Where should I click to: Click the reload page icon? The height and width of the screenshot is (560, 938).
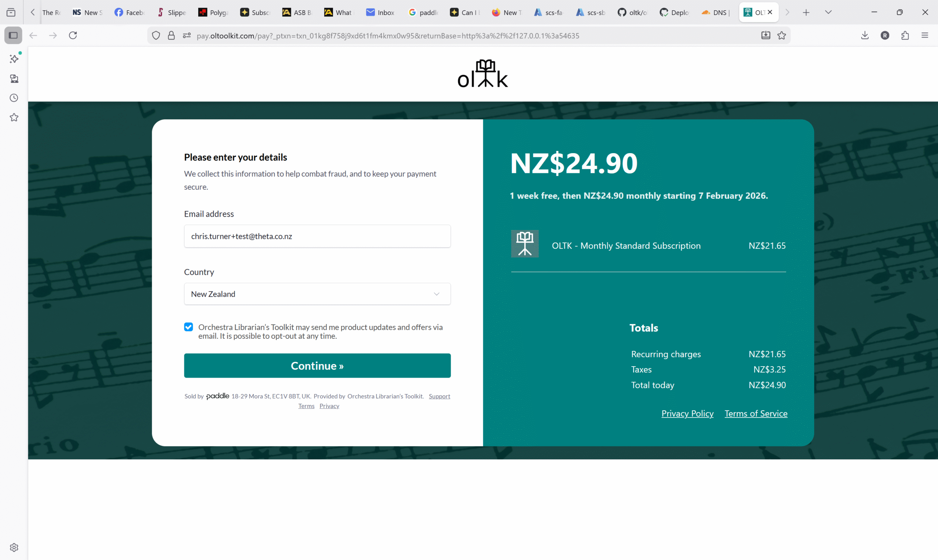click(73, 36)
